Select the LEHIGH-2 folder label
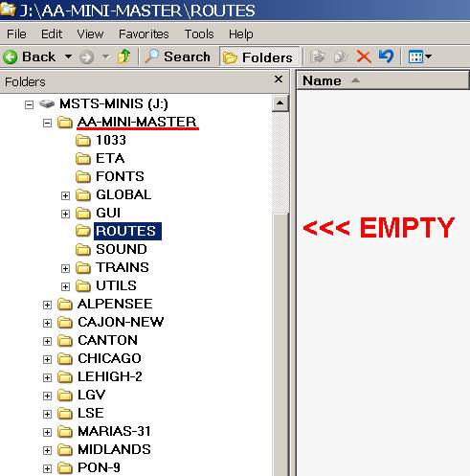This screenshot has width=470, height=476. [x=110, y=376]
